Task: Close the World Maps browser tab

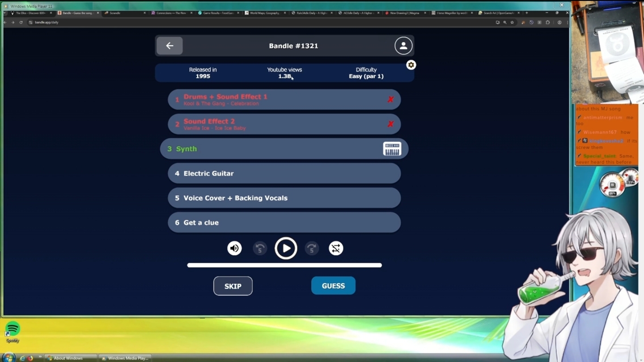Action: [x=285, y=13]
